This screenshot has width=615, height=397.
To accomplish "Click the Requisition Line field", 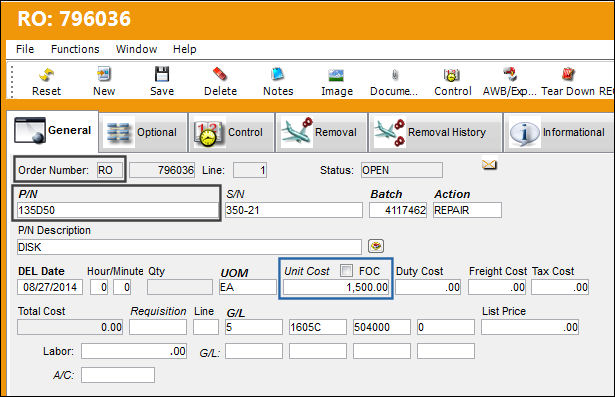I will 206,327.
